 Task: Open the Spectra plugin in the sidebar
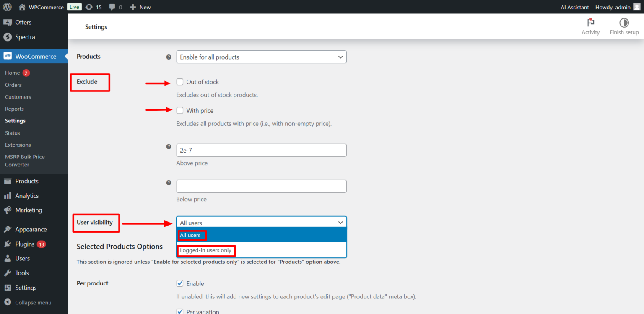(x=24, y=37)
